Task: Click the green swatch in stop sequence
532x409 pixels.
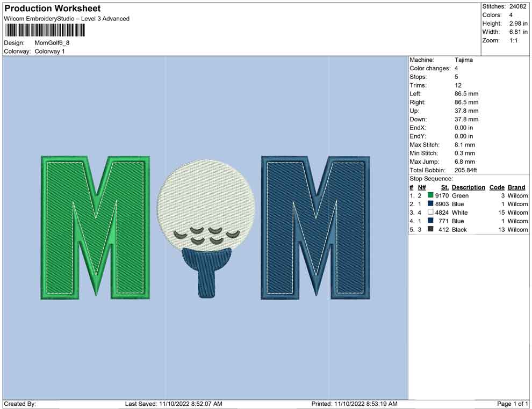Action: 430,196
